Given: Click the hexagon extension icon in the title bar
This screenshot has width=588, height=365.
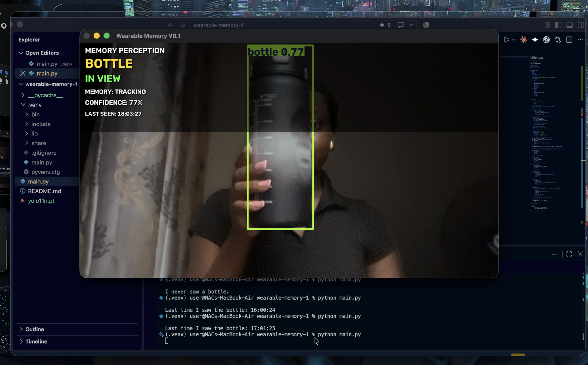Looking at the screenshot, I should (x=426, y=25).
